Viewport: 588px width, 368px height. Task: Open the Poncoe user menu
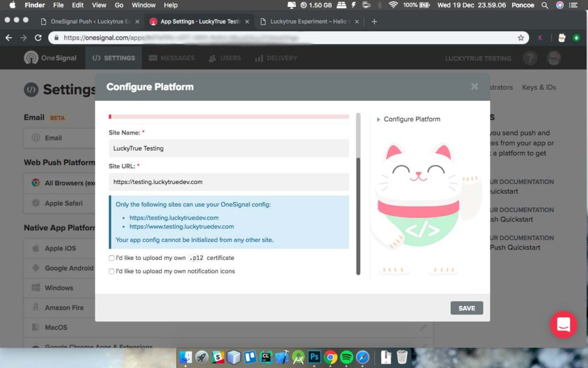[523, 5]
